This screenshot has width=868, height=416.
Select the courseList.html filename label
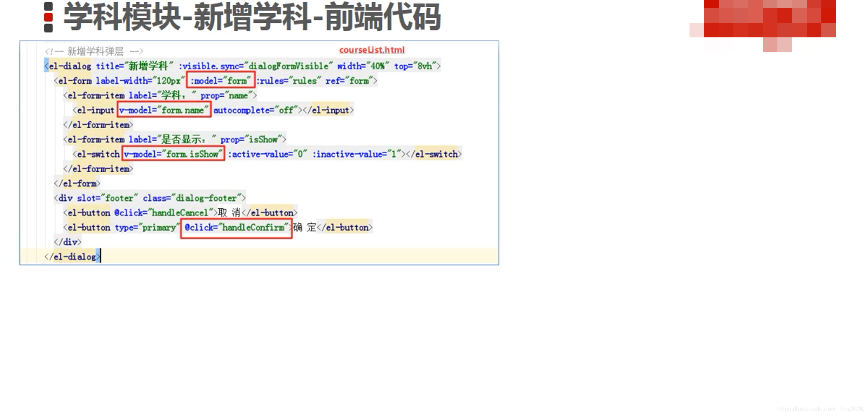tap(372, 50)
